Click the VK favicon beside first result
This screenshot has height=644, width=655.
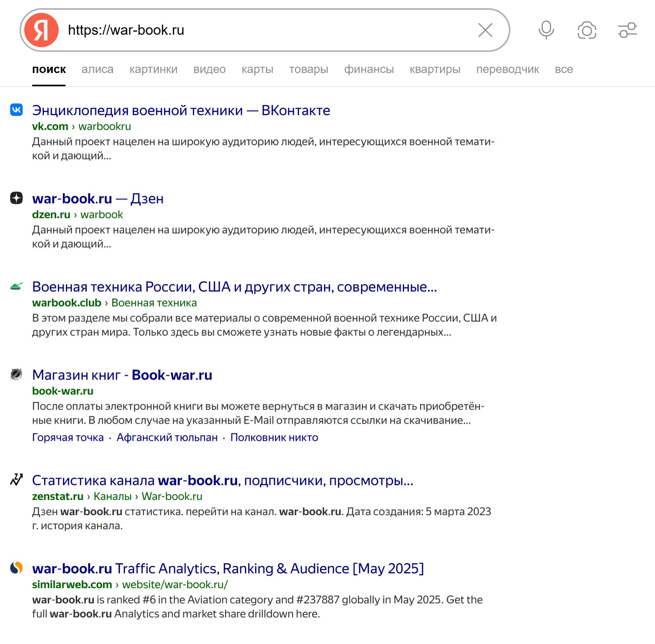(16, 110)
